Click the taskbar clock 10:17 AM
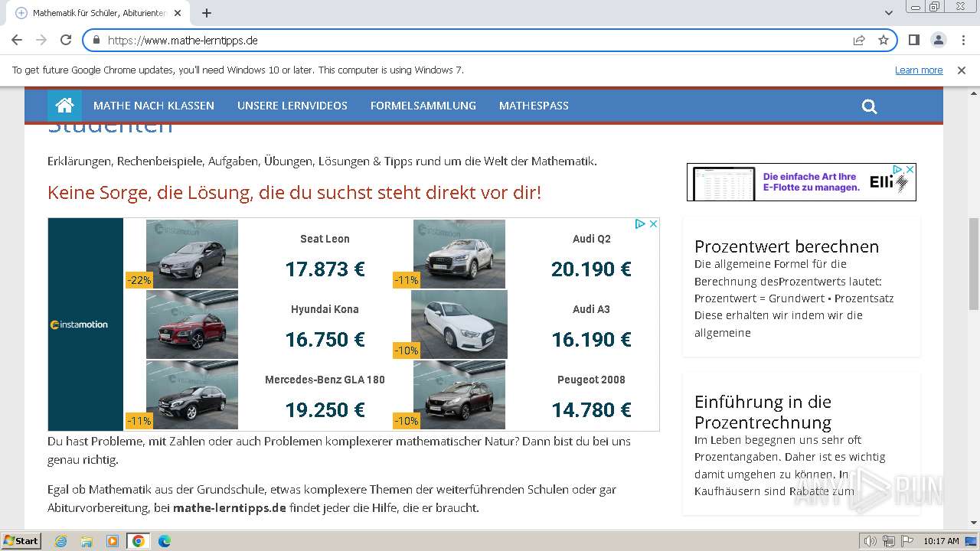Viewport: 980px width, 551px height. pyautogui.click(x=941, y=541)
